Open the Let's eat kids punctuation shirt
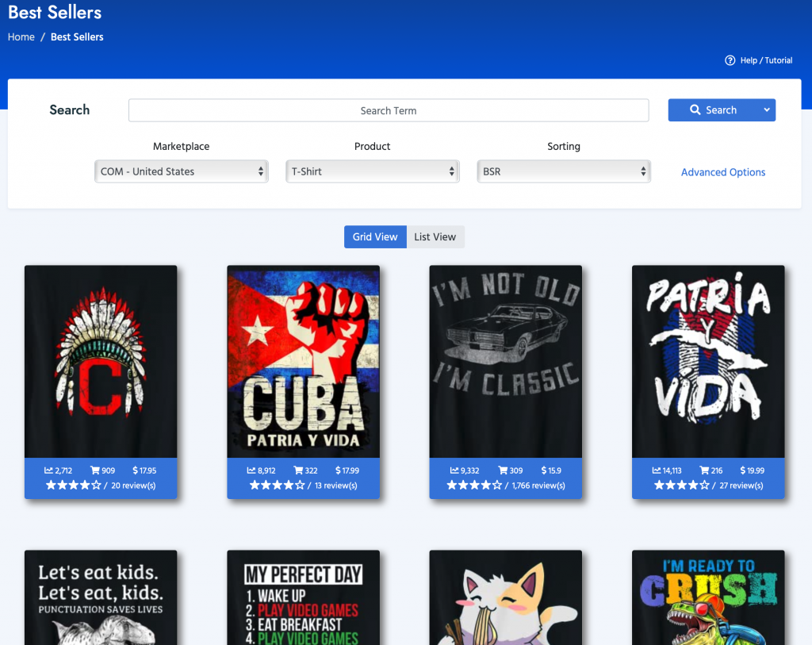812x645 pixels. (x=101, y=597)
